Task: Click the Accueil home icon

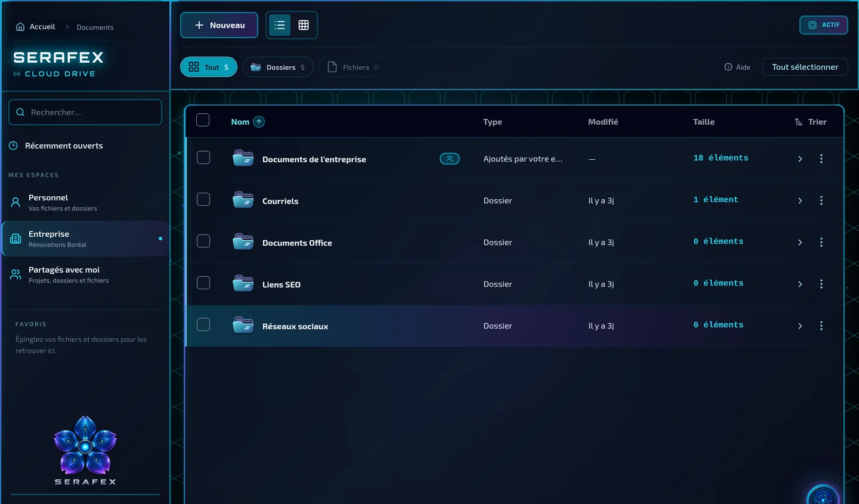Action: click(x=20, y=27)
